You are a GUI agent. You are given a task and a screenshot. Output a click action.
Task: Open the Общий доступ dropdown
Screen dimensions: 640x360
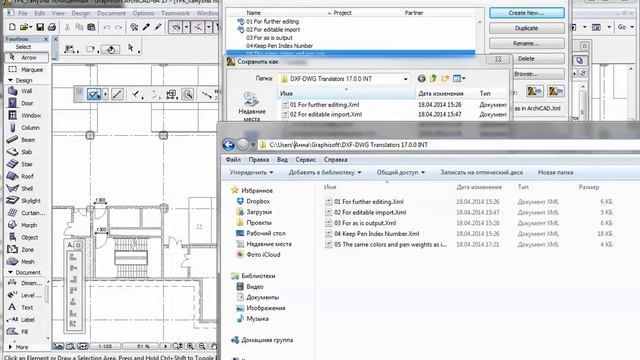coord(400,173)
